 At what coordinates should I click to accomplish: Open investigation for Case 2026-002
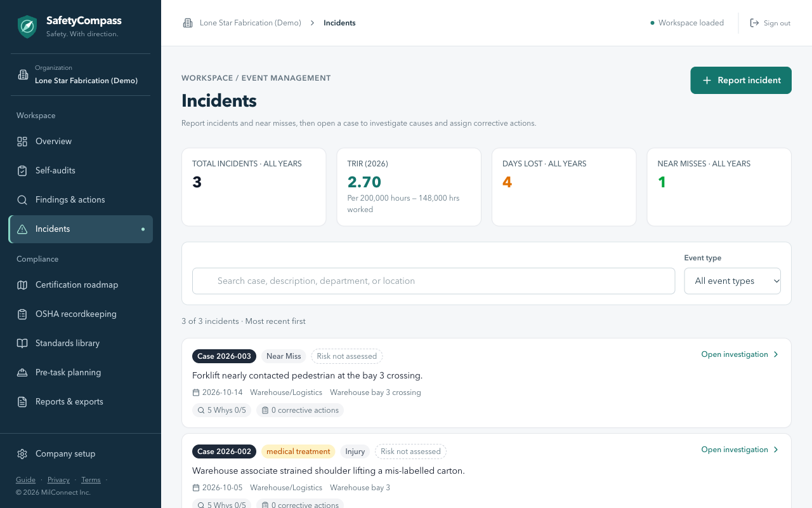pos(740,450)
